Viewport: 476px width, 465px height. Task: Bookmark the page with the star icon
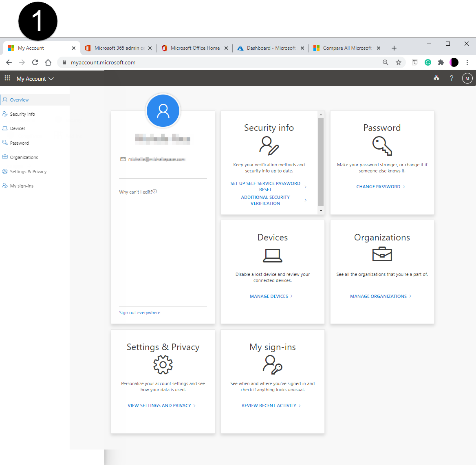point(398,62)
